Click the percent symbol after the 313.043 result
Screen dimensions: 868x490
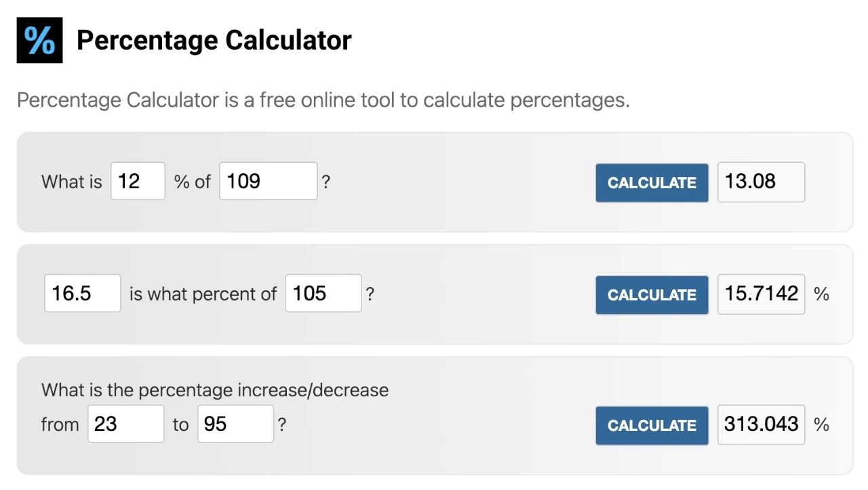[822, 425]
